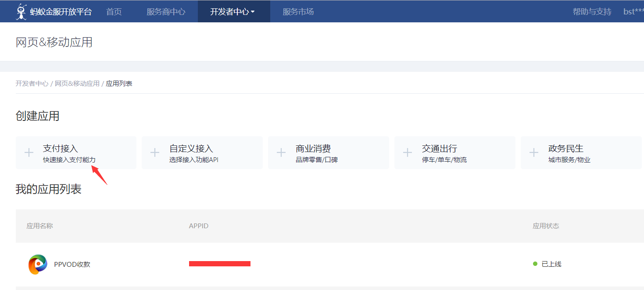Click the 品牌零售/口碑 subtitle
Viewport: 644px width, 290px height.
click(x=317, y=160)
